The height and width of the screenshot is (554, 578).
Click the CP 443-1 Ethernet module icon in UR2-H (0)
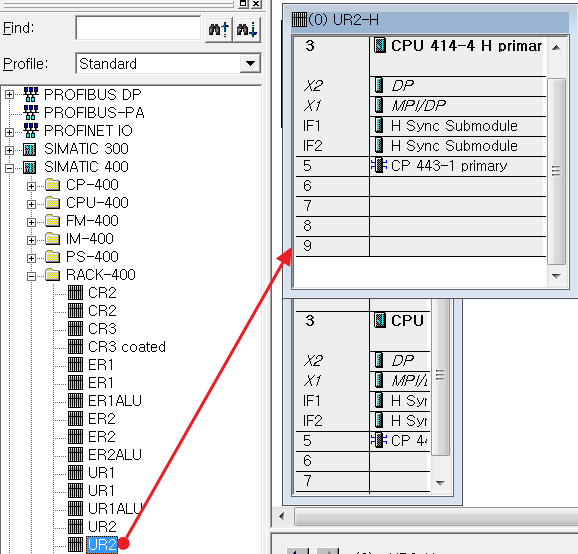coord(379,165)
